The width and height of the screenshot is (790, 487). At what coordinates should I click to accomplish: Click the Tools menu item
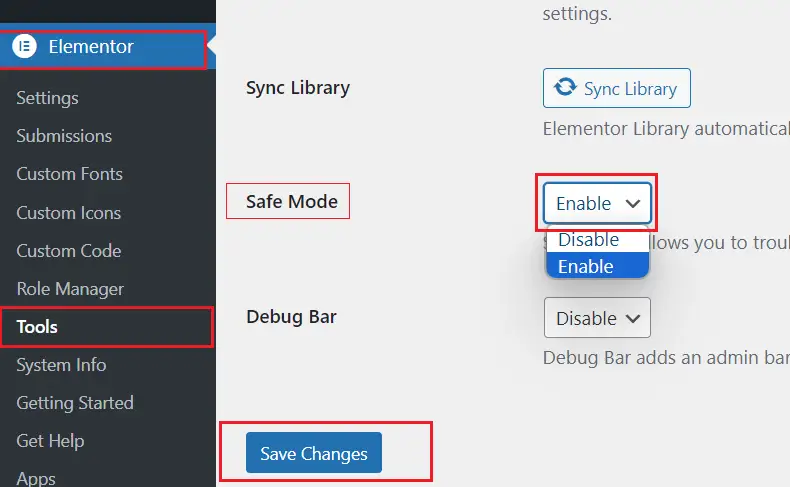pos(37,327)
